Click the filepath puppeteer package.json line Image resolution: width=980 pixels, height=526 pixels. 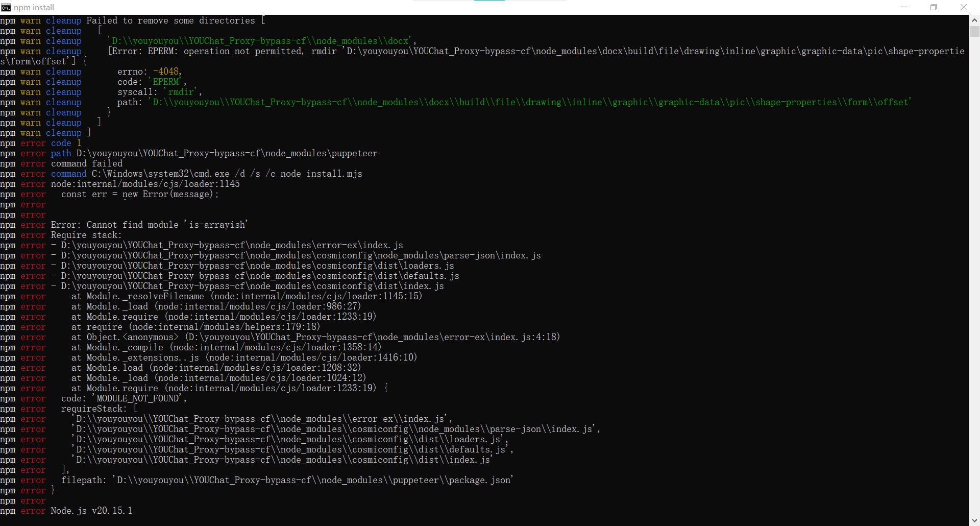(x=287, y=480)
